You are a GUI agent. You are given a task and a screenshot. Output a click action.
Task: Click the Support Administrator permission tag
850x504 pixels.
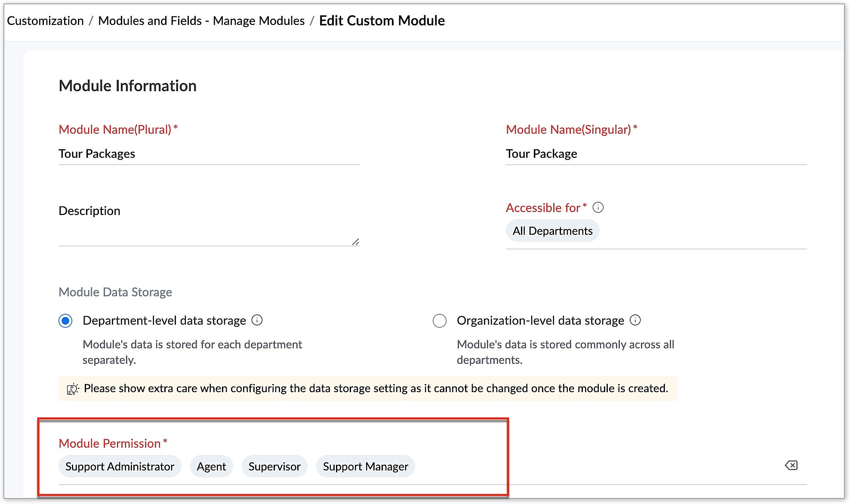coord(120,467)
